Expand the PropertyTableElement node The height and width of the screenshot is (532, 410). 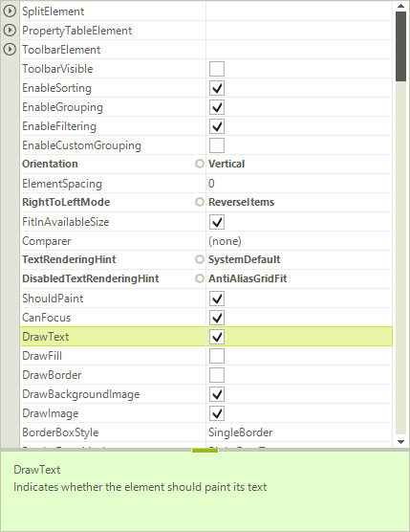10,31
